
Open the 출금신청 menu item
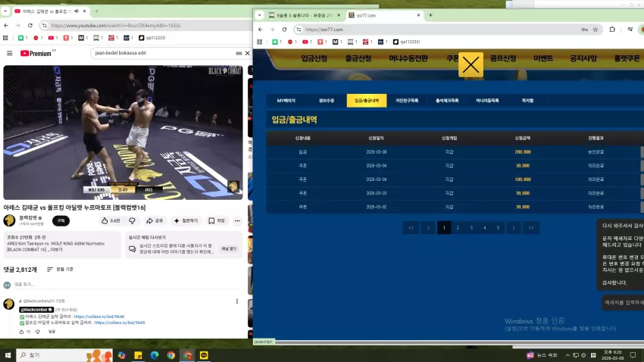point(358,58)
